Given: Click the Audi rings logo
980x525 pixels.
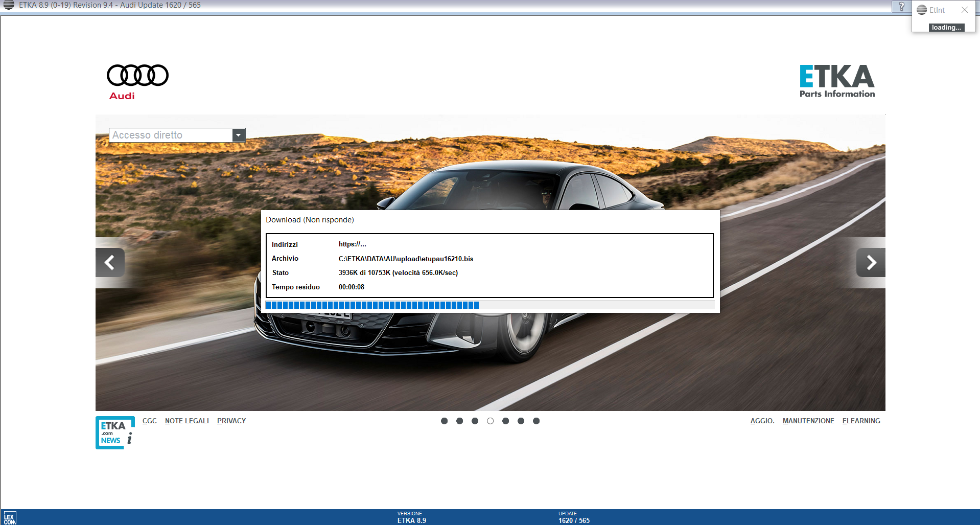Looking at the screenshot, I should pyautogui.click(x=137, y=75).
